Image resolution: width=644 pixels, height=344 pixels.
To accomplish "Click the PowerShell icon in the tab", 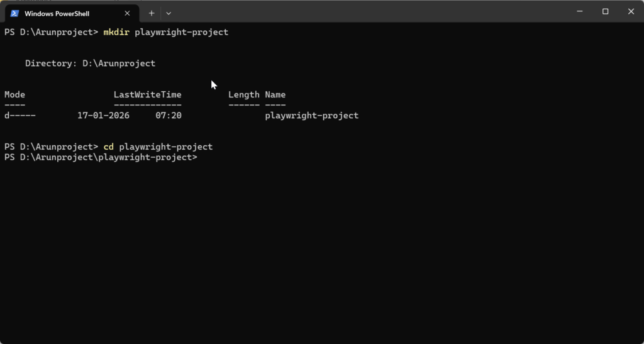I will 14,13.
